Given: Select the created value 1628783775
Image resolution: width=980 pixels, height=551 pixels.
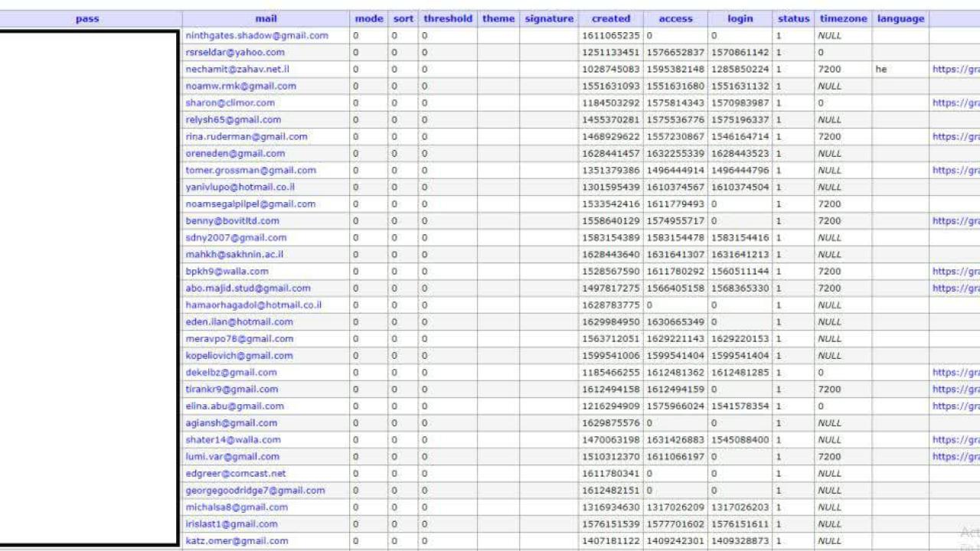Looking at the screenshot, I should pyautogui.click(x=611, y=305).
